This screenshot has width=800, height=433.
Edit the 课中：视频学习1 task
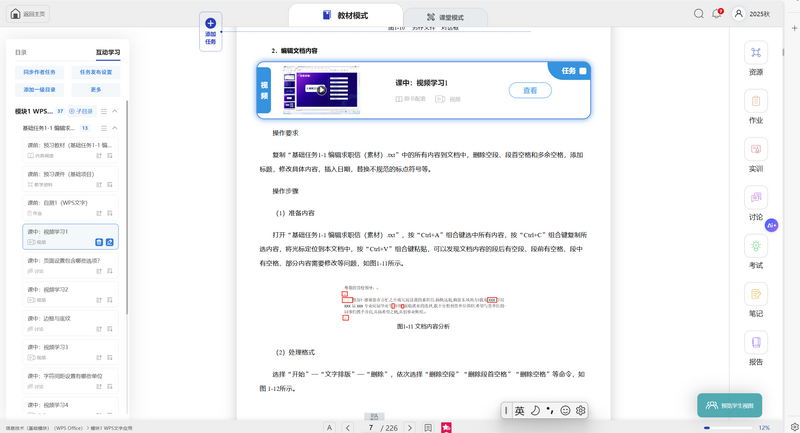[x=110, y=242]
